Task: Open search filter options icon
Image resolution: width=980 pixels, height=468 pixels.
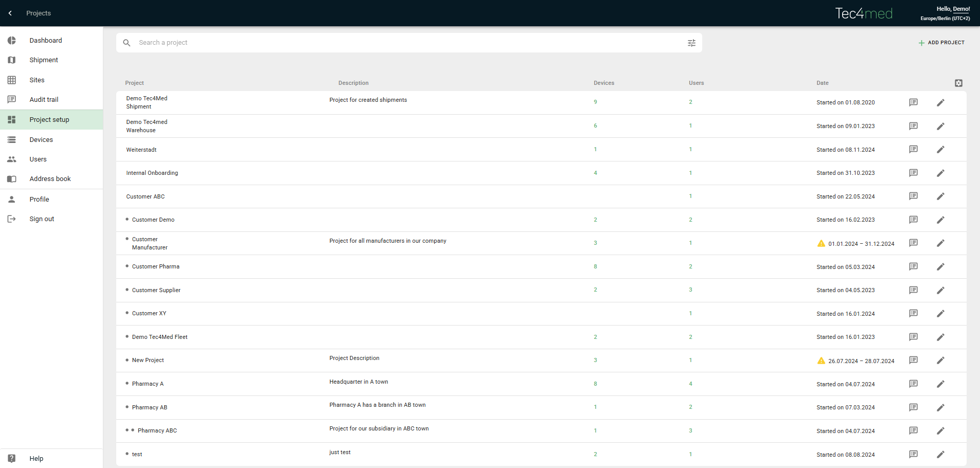Action: 691,43
